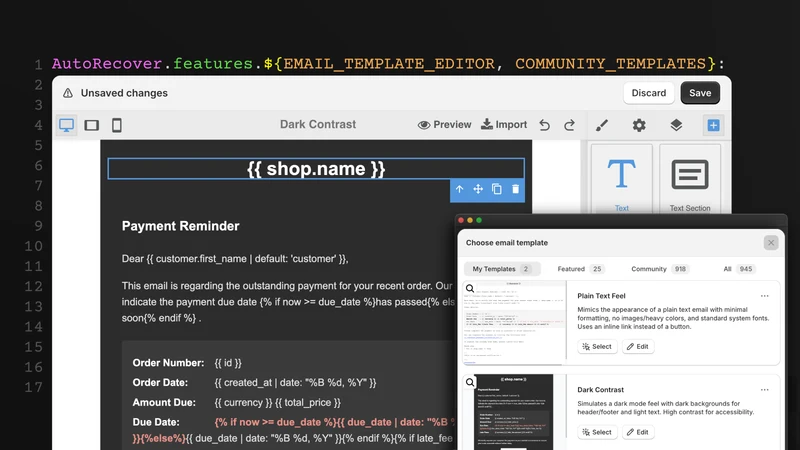Select parent of shop.name block (up arrow)

coord(460,189)
